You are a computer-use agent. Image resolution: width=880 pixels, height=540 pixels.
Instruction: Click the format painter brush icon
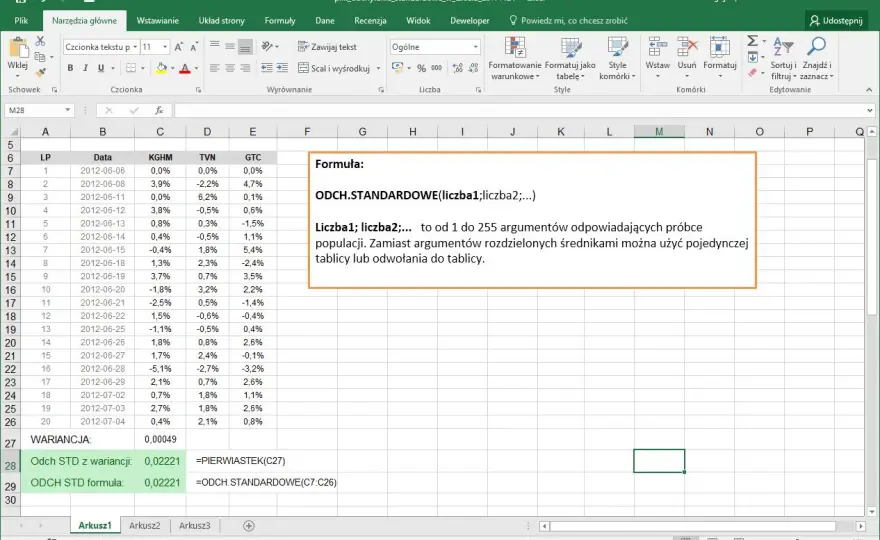pos(40,72)
